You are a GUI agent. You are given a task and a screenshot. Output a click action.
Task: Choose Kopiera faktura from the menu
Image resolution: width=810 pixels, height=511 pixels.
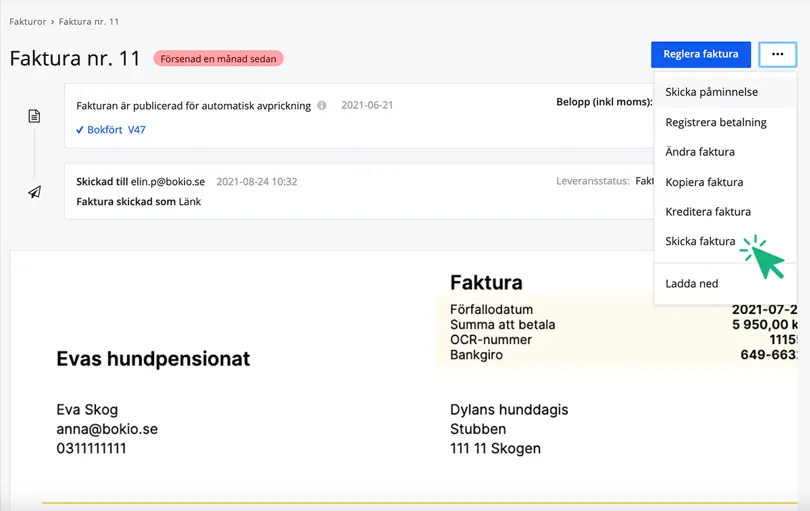tap(704, 182)
